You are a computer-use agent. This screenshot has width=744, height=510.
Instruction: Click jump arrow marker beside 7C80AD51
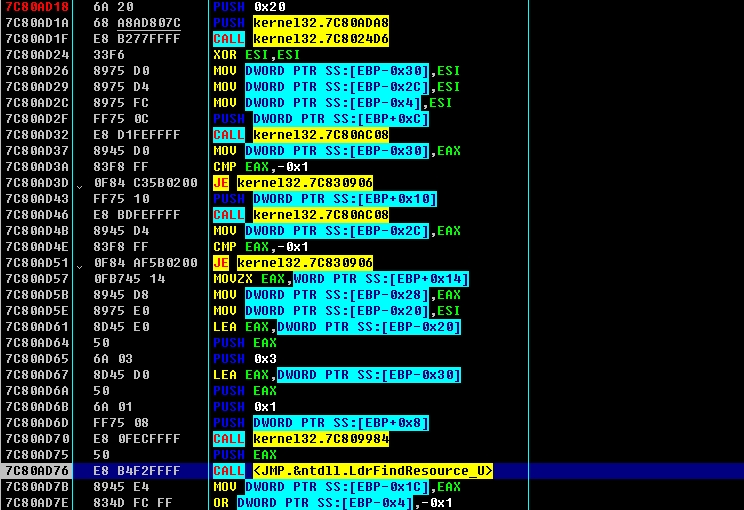click(80, 266)
